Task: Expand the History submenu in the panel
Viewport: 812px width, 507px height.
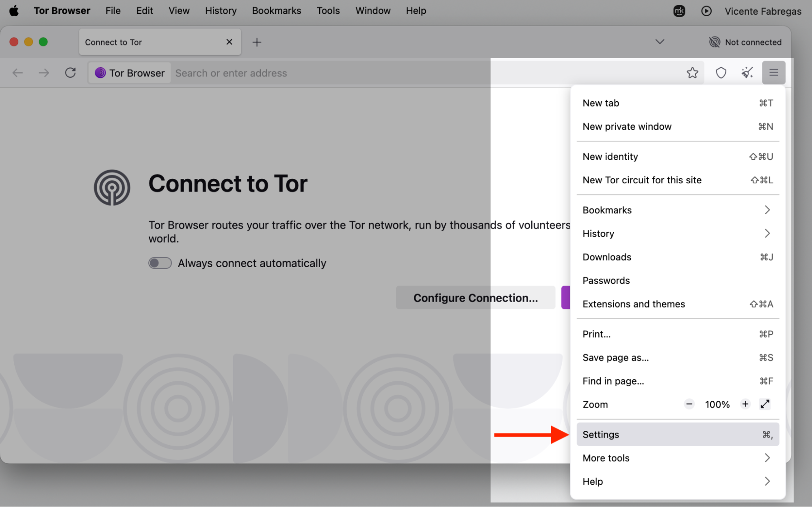Action: [678, 234]
